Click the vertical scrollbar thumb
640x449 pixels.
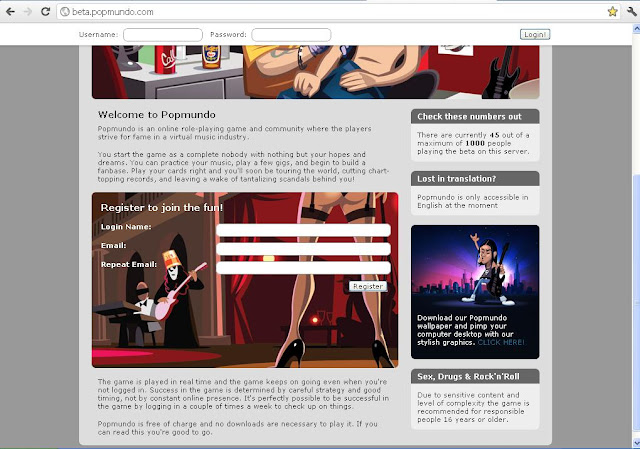pos(636,302)
